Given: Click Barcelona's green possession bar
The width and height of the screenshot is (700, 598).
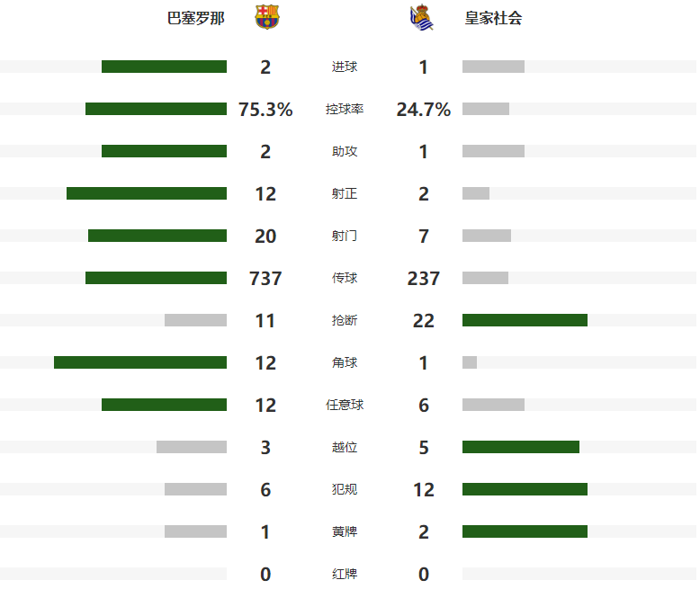Looking at the screenshot, I should [156, 109].
